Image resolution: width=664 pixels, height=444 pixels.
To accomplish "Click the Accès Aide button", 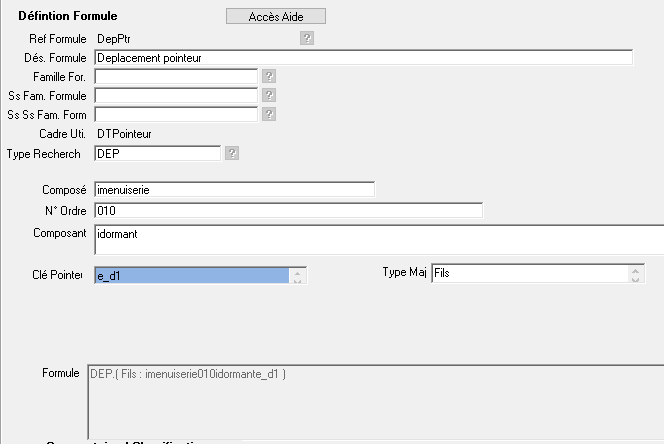I will tap(275, 16).
